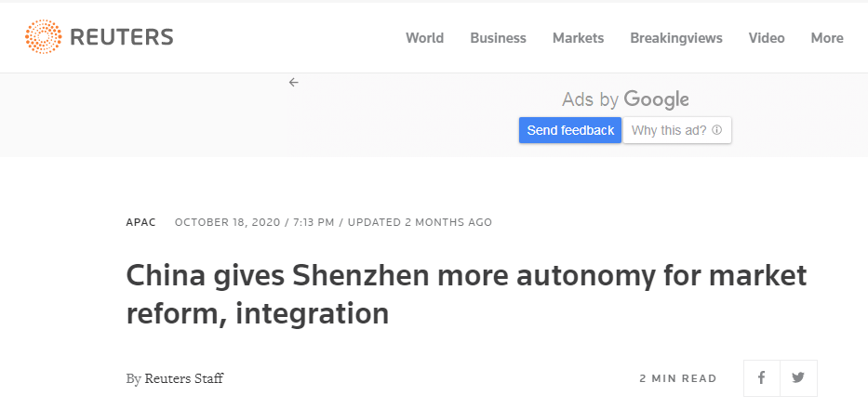Click the Send feedback button
Screen dimensions: 868x409
570,130
